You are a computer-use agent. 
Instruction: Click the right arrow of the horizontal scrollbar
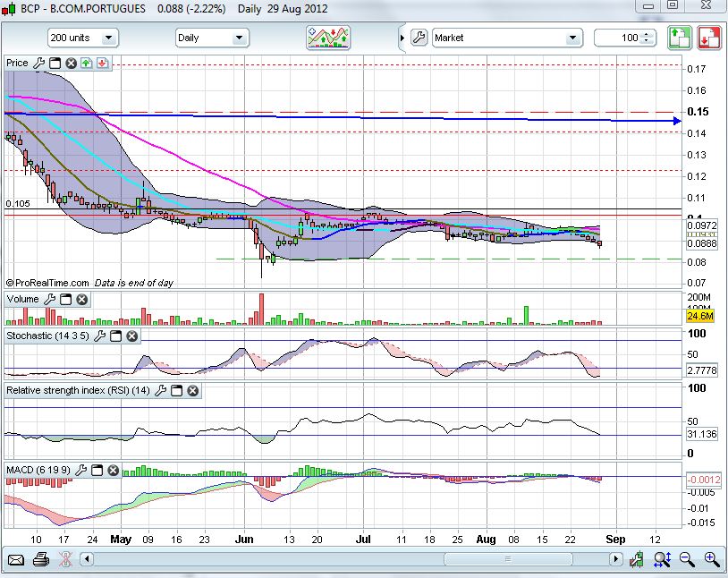tap(615, 559)
